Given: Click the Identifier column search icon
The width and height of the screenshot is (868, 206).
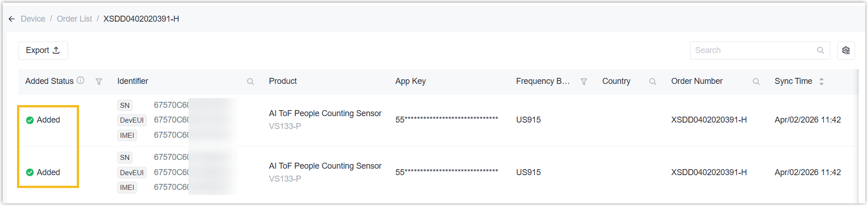Looking at the screenshot, I should [x=251, y=82].
